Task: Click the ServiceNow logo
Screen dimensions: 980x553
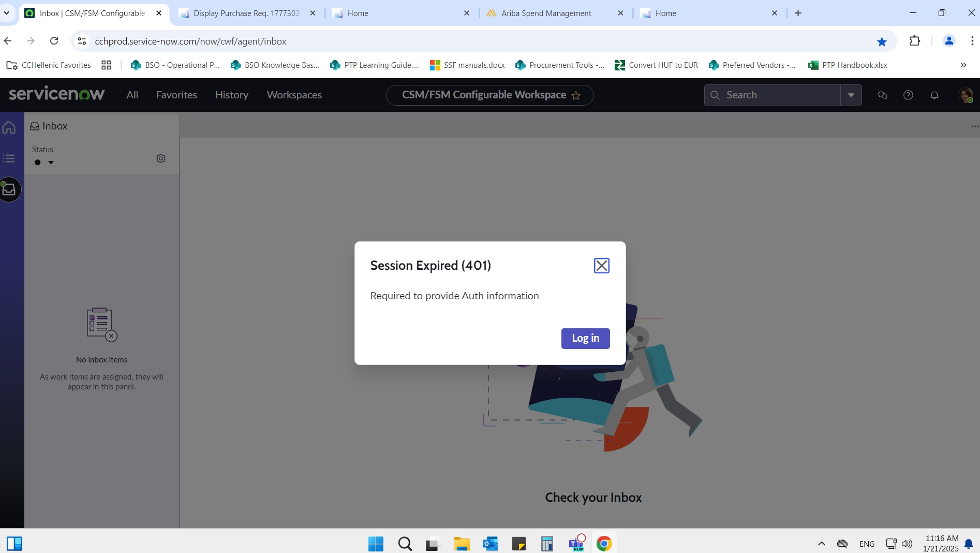Action: click(x=56, y=94)
